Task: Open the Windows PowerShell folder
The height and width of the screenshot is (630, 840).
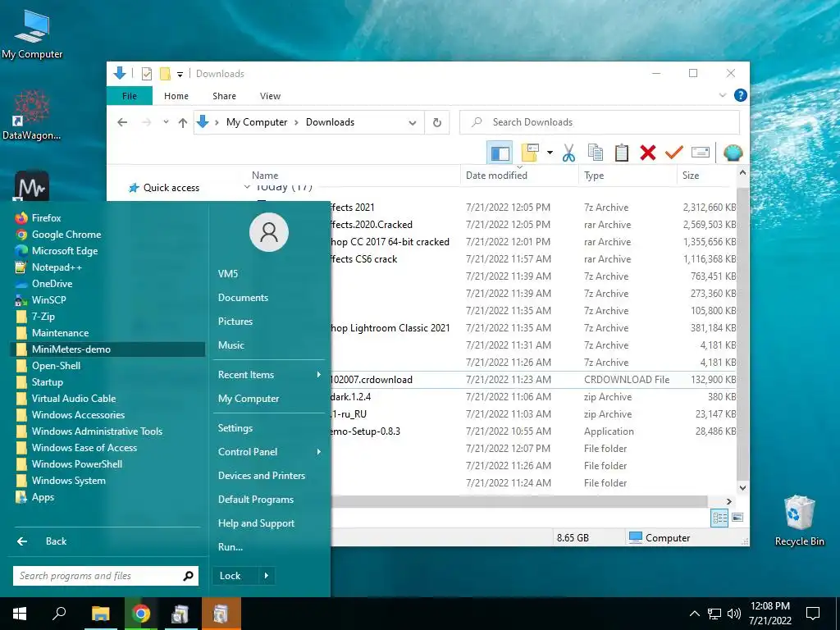Action: (69, 464)
